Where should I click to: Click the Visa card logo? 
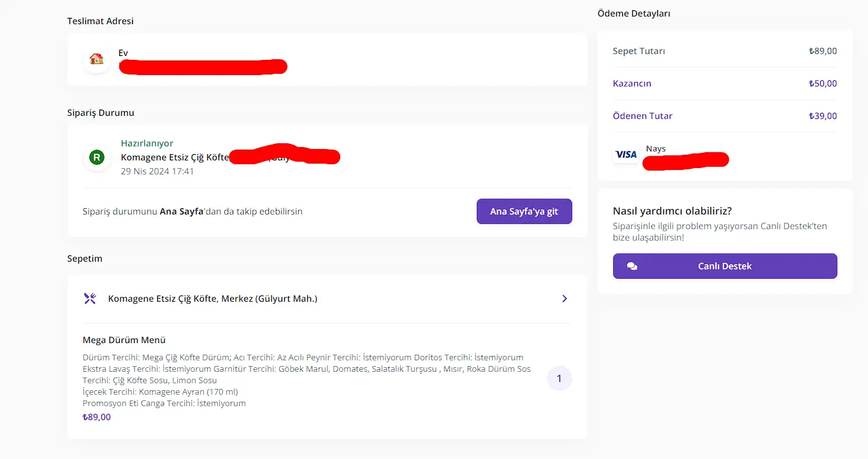[626, 154]
